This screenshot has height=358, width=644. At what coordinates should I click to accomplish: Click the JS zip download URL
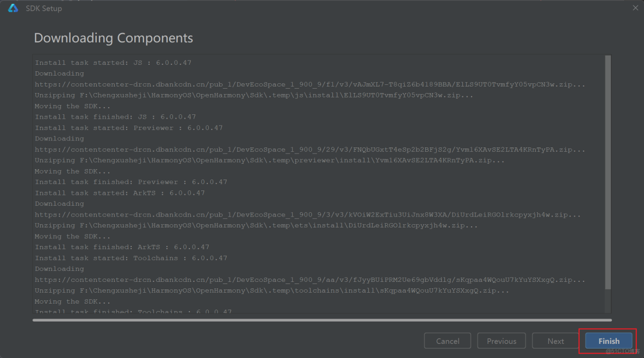click(x=310, y=84)
